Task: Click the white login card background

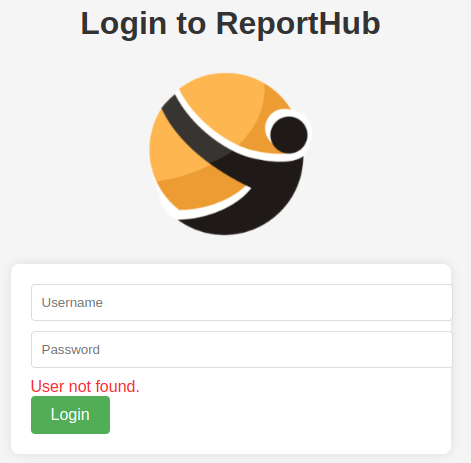Action: pos(267,417)
